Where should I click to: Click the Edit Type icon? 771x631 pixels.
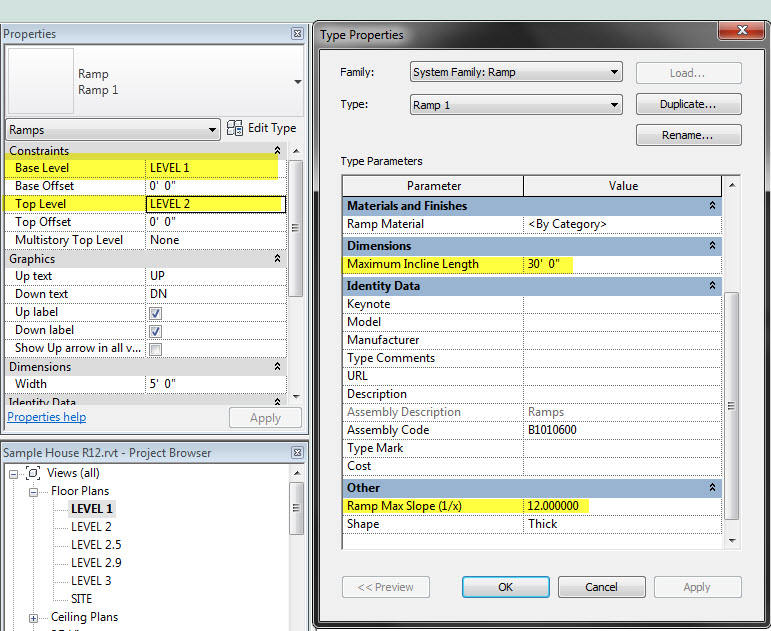click(235, 128)
